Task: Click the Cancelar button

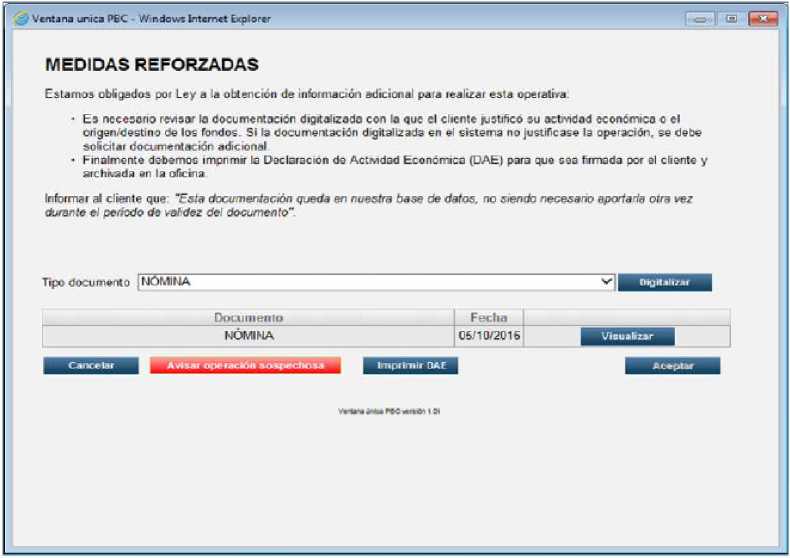Action: 90,366
